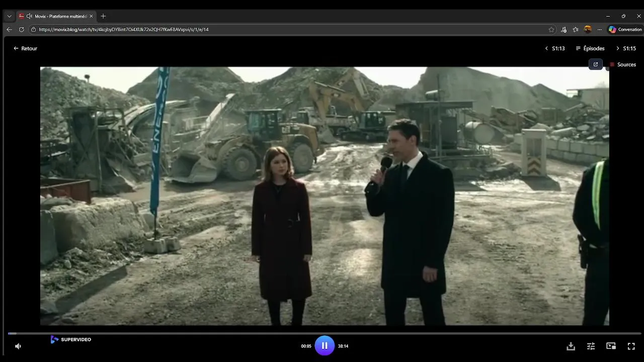644x362 pixels.
Task: Reload the page
Action: pos(21,30)
